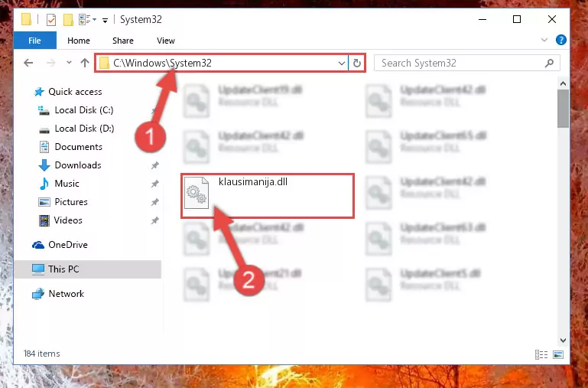Click the Network icon in sidebar
Screen dimensions: 588x388
tap(38, 294)
